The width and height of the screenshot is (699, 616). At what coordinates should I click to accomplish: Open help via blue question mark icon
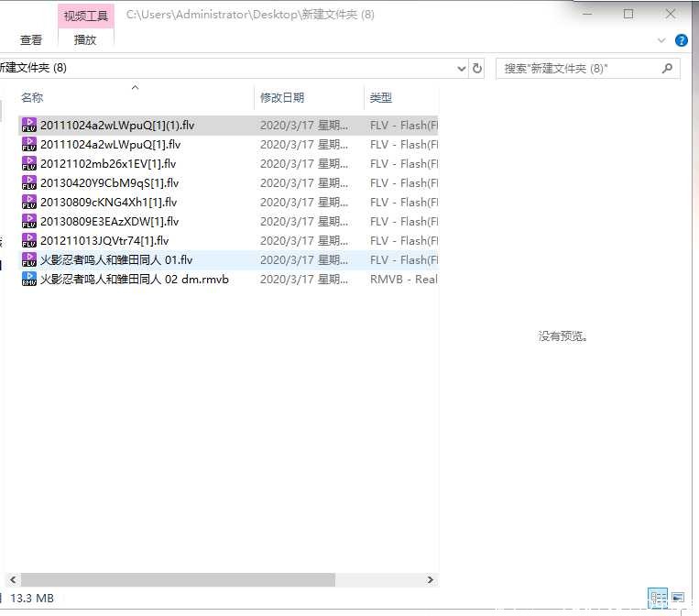coord(682,40)
